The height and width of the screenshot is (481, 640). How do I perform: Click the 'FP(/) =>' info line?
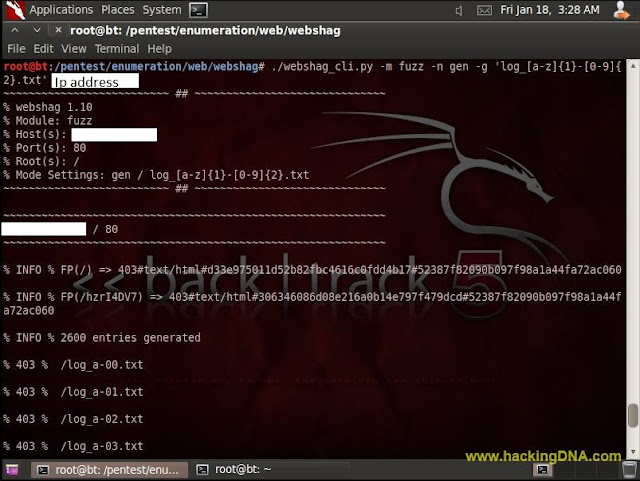click(312, 270)
